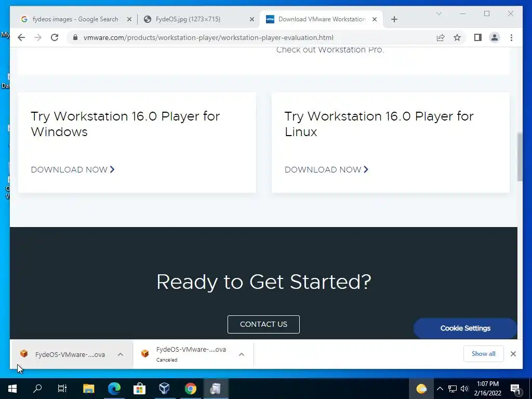This screenshot has width=532, height=399.
Task: Click the address bar URL
Action: (208, 37)
